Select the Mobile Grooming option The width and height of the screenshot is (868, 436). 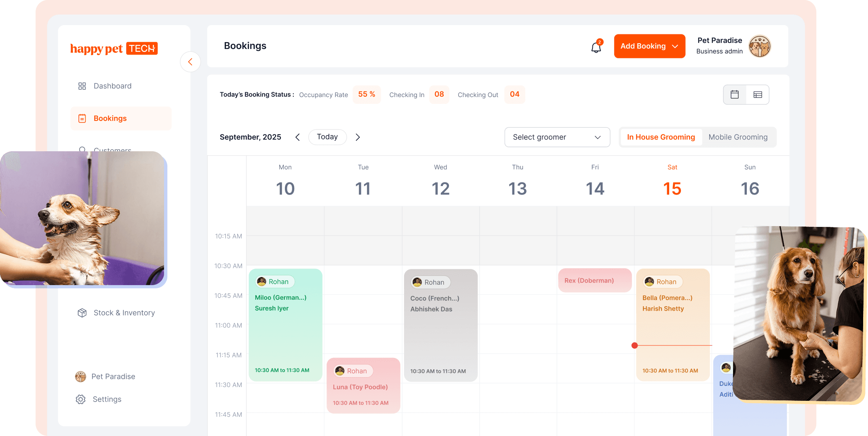[x=738, y=137]
